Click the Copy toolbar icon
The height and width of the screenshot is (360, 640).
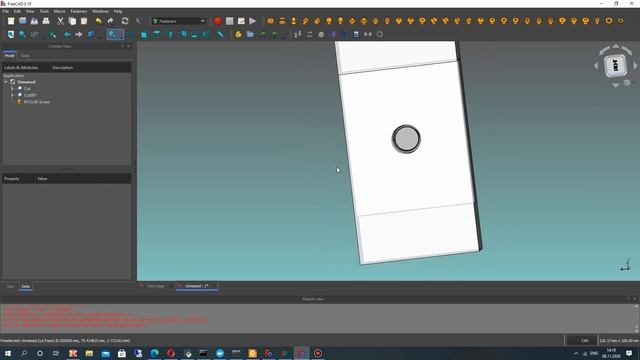click(72, 21)
